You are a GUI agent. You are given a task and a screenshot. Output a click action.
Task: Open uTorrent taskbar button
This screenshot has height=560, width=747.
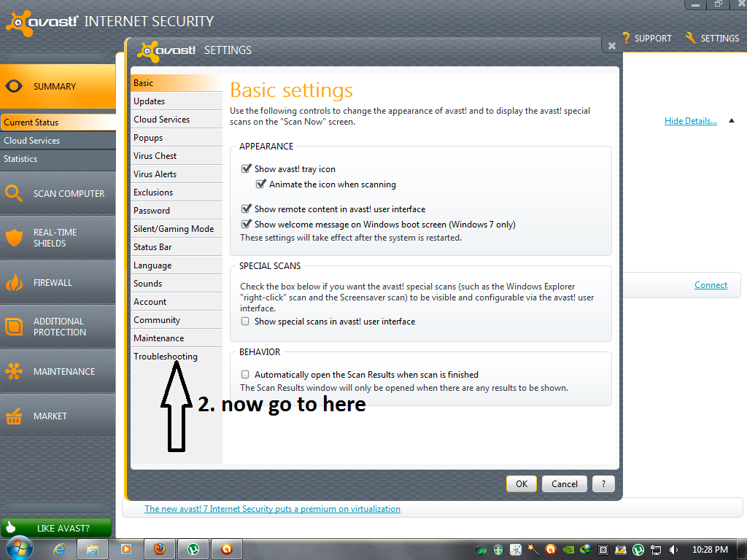pyautogui.click(x=193, y=549)
